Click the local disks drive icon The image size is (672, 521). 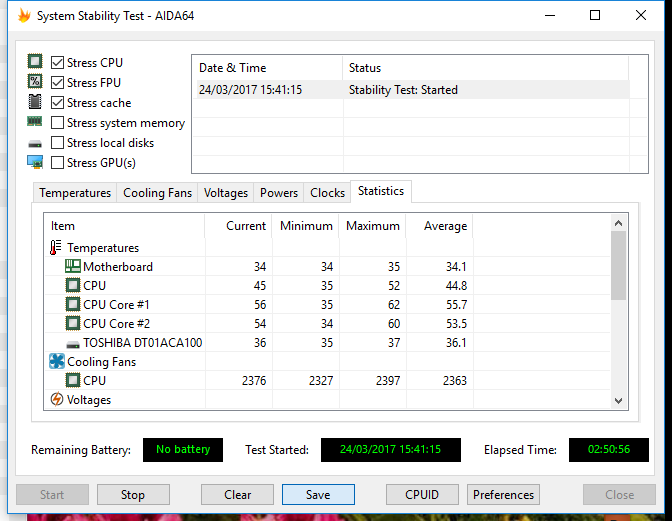(35, 144)
